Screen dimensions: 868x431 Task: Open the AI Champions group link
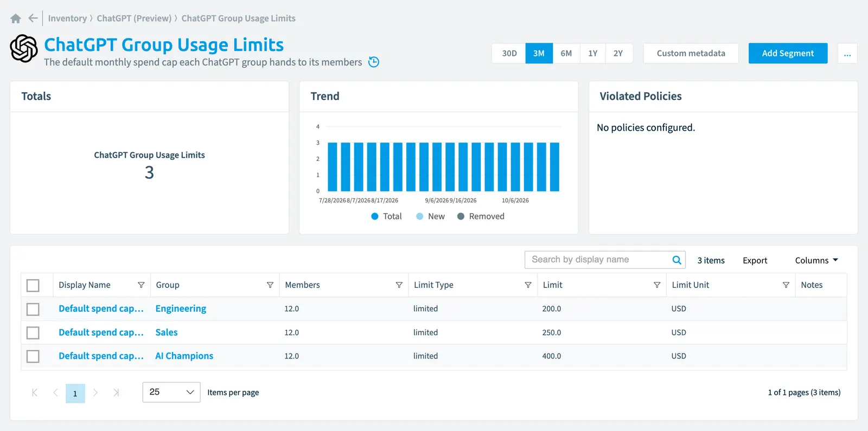(x=184, y=356)
